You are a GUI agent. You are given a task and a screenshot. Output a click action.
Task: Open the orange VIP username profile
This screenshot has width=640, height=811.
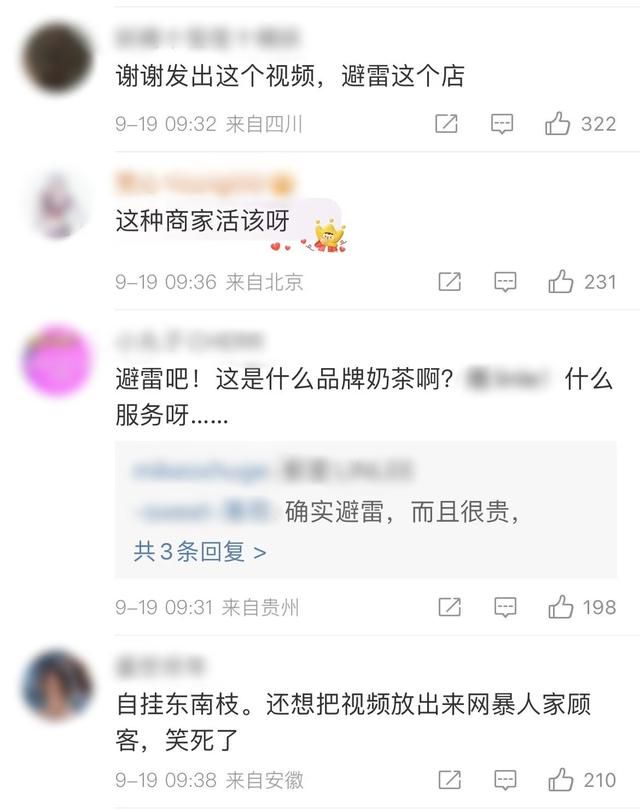point(205,184)
